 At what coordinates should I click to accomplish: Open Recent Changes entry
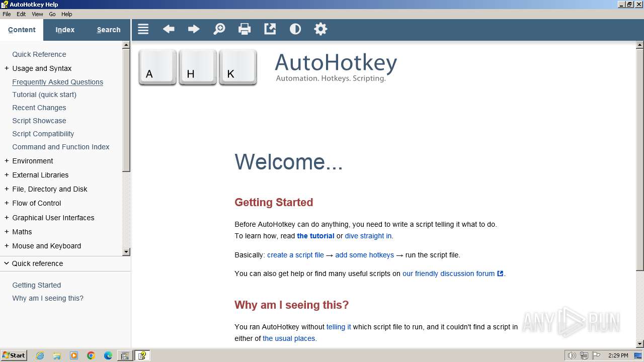(x=39, y=108)
